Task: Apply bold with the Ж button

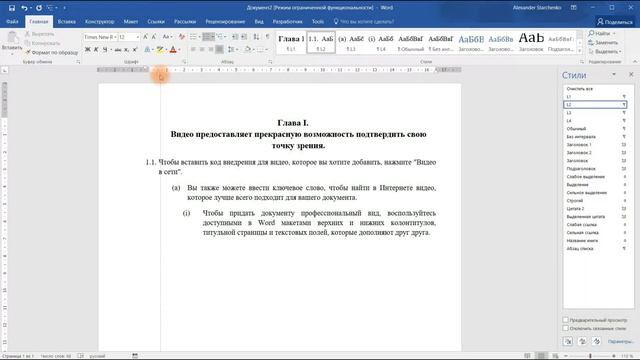Action: tap(87, 49)
